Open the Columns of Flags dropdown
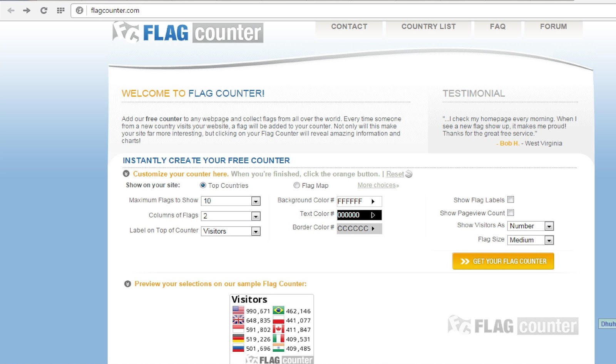 click(x=231, y=216)
